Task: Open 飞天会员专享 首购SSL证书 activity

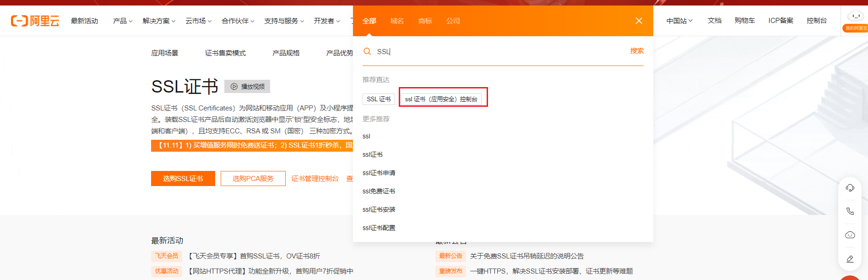Action: tap(254, 256)
